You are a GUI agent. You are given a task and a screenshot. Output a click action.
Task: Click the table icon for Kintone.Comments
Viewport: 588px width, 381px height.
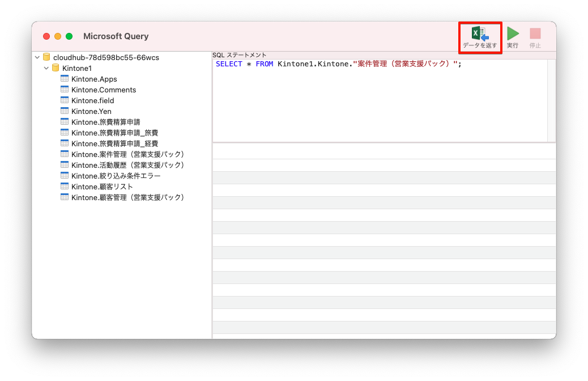pyautogui.click(x=65, y=90)
